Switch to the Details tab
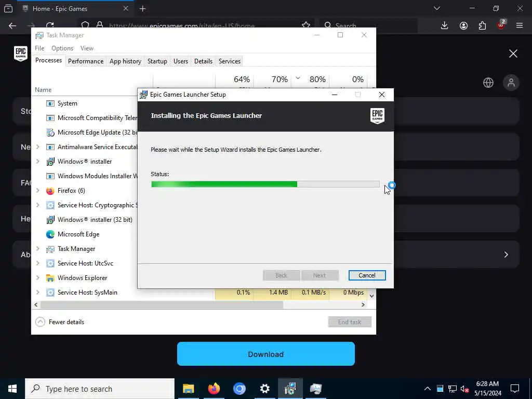 (203, 61)
